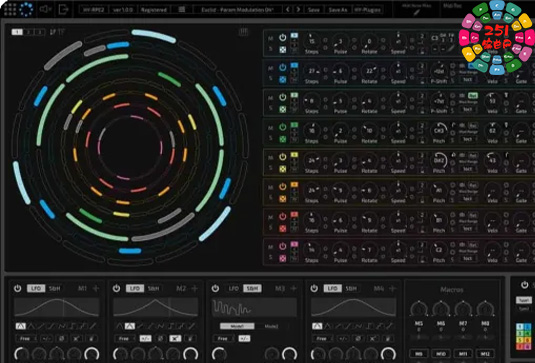Click the blue dotted ring logo

(x=26, y=10)
